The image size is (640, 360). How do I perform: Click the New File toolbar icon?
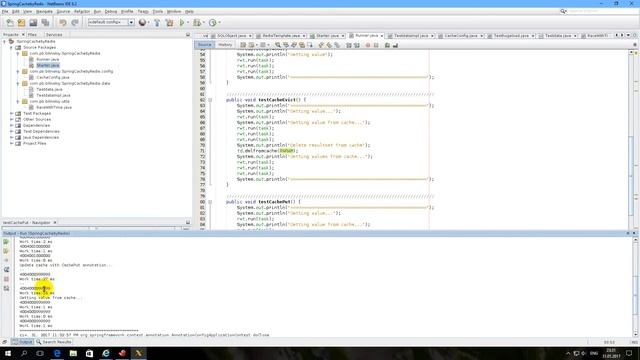[x=10, y=23]
